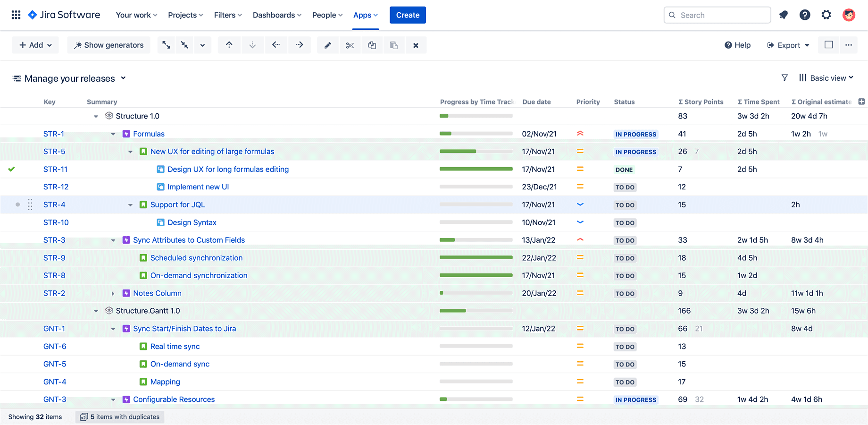
Task: Open the STR-11 issue link
Action: click(55, 169)
